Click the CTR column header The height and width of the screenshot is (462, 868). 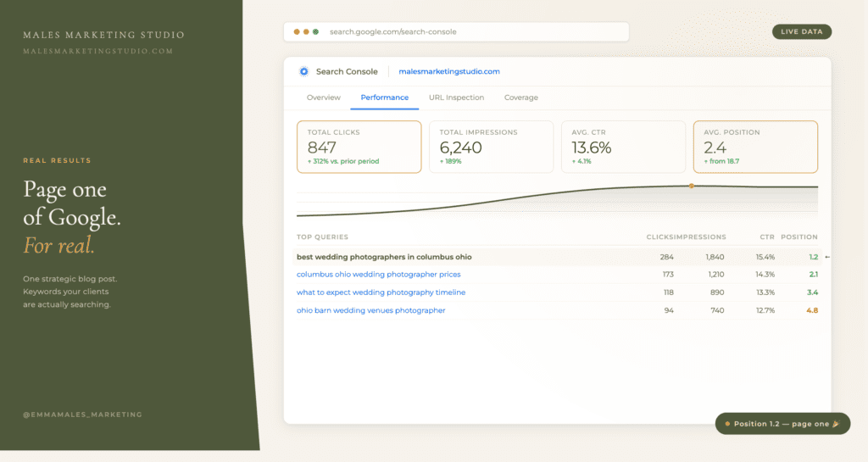(x=766, y=237)
